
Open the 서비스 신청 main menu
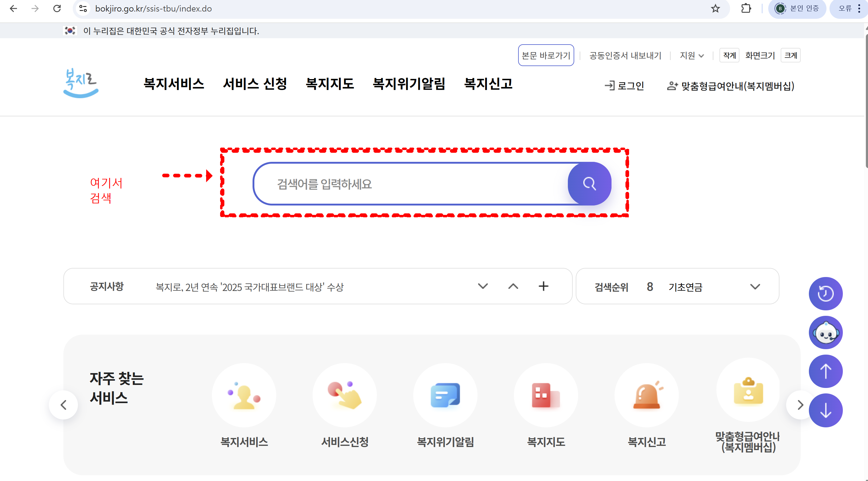[x=255, y=84]
